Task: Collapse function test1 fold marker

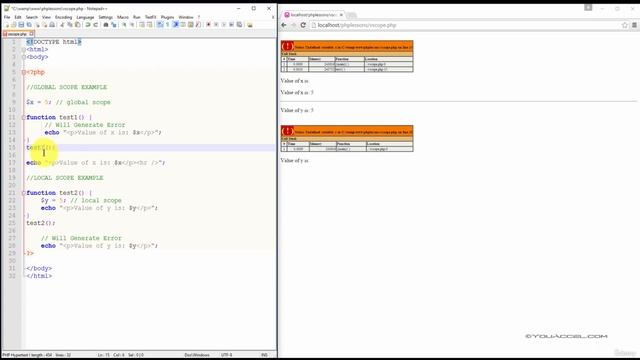Action: (24, 118)
